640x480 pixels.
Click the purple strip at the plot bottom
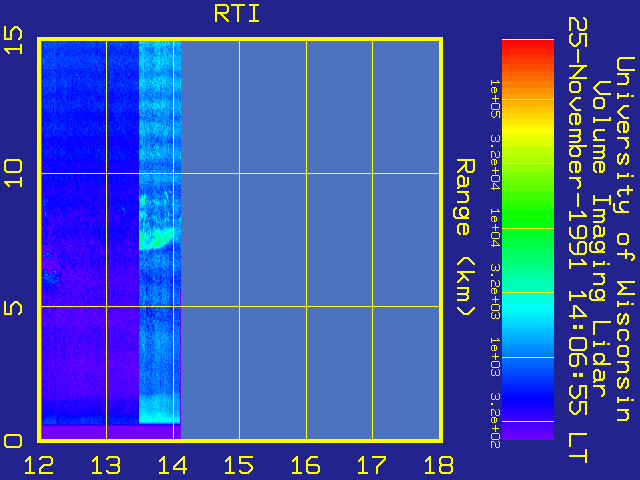111,431
